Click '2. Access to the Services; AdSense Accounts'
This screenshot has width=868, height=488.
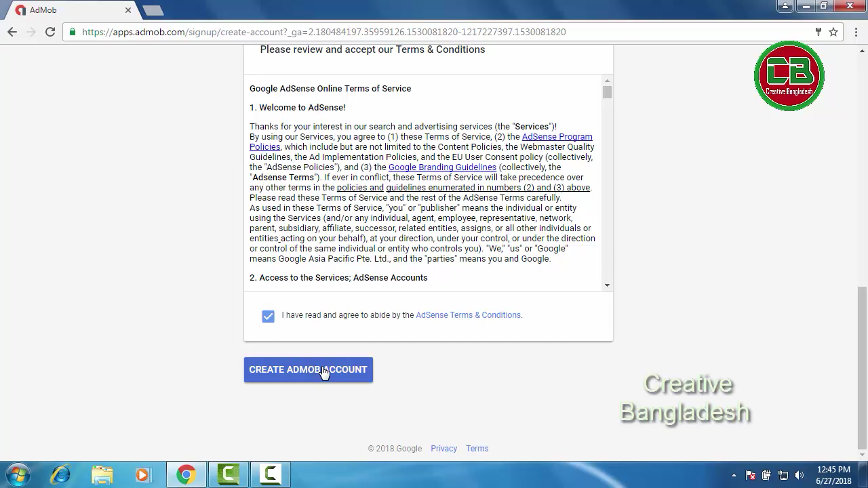tap(338, 278)
